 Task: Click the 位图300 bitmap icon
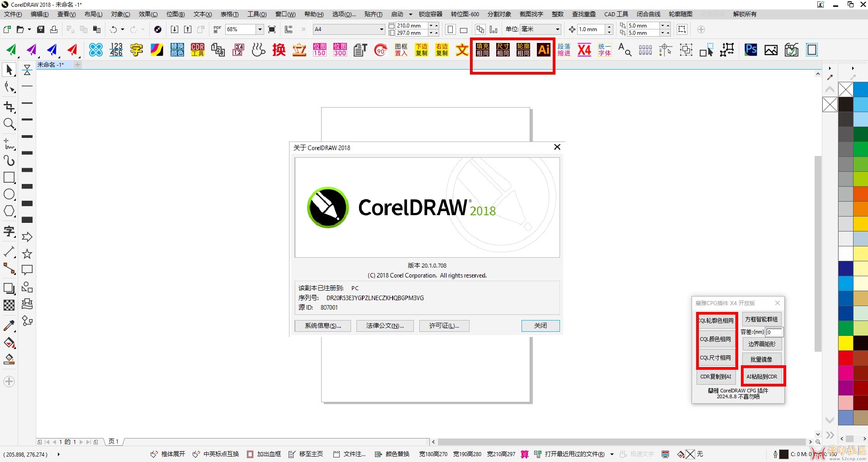340,50
